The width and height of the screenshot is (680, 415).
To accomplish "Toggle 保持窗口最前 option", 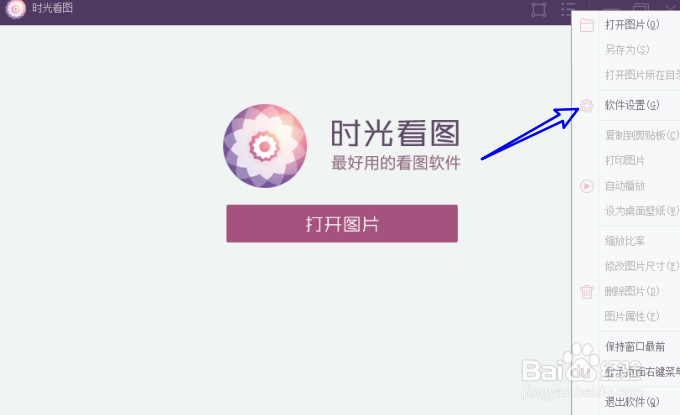I will click(635, 346).
